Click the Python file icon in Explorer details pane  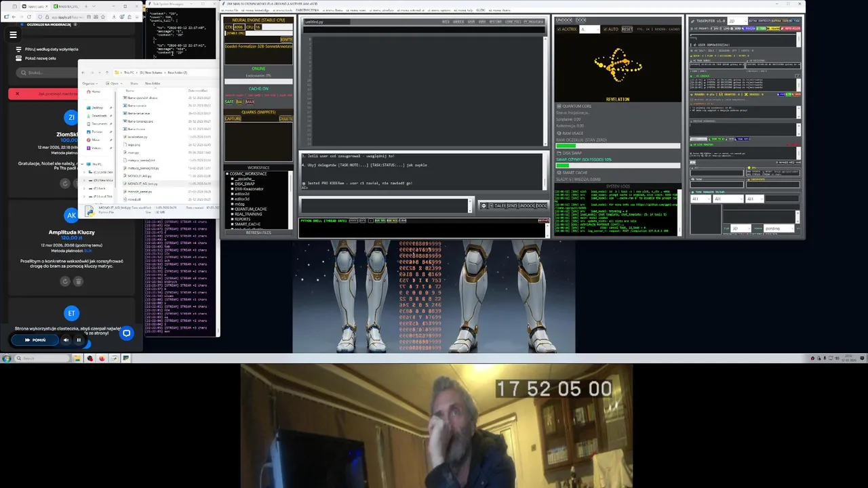(90, 211)
